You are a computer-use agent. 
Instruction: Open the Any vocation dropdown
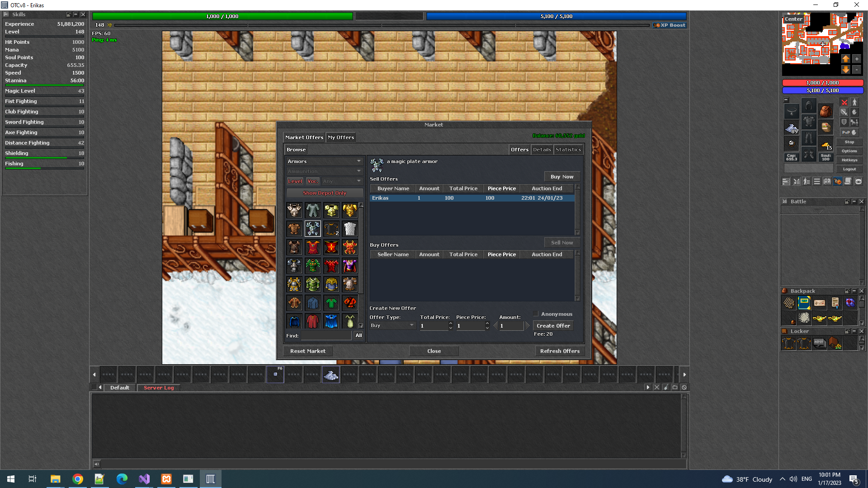(x=342, y=181)
